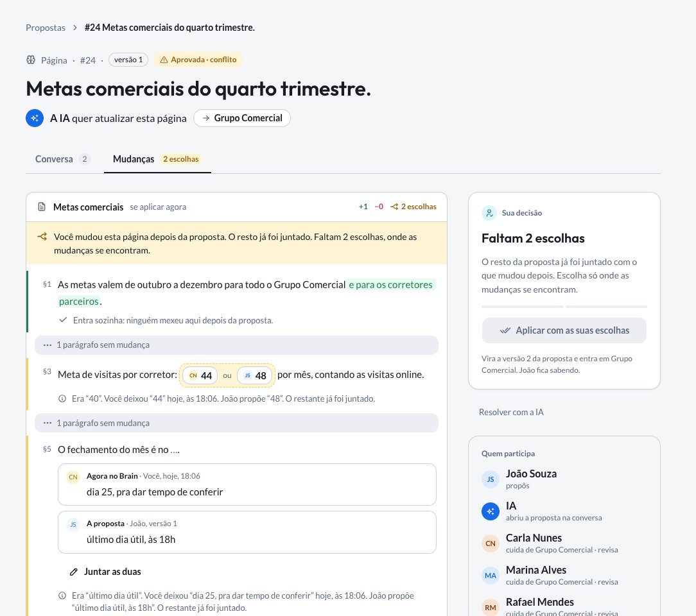Click the text "−0" in the file header

[x=379, y=207]
